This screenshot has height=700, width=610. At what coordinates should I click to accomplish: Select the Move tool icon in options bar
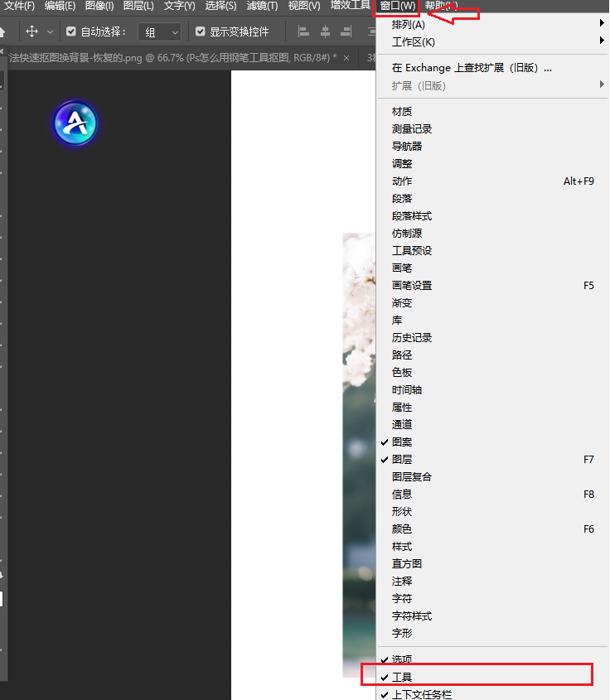[32, 31]
